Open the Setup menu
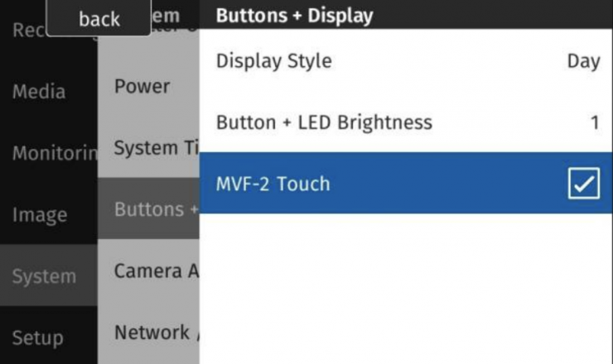This screenshot has height=364, width=613. pos(37,338)
